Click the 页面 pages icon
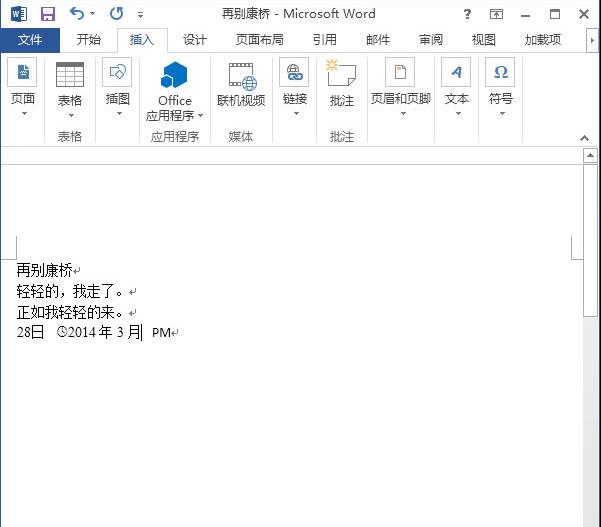601x527 pixels. coord(23,72)
